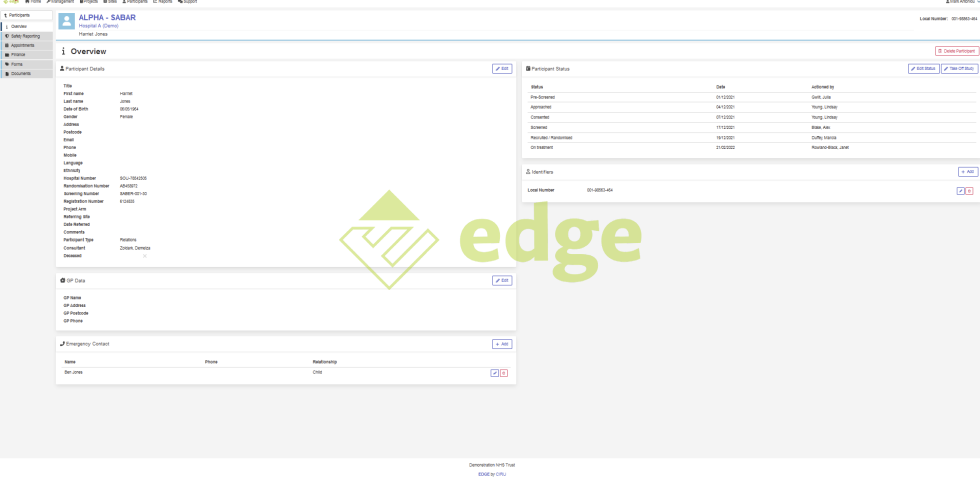Image resolution: width=980 pixels, height=480 pixels.
Task: Select the On treatment status row
Action: [x=752, y=148]
